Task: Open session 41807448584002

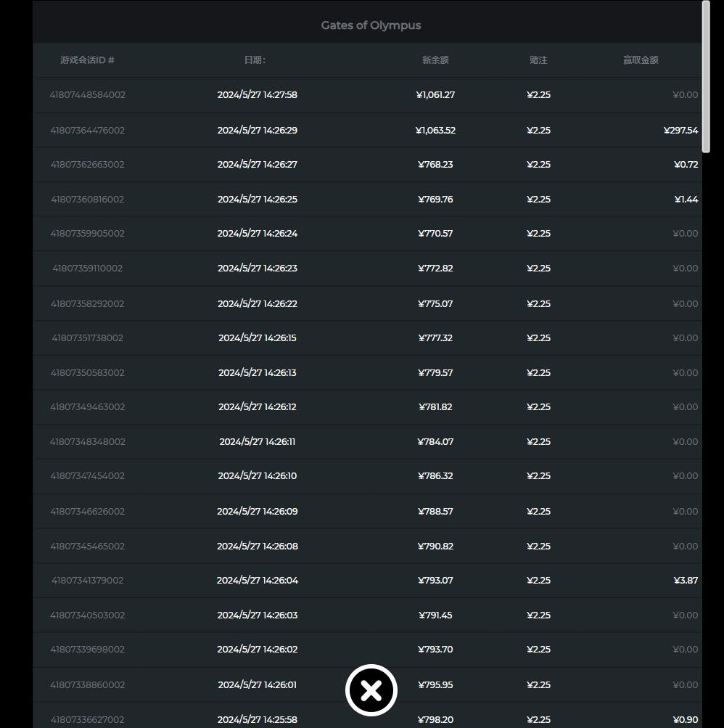Action: point(88,94)
